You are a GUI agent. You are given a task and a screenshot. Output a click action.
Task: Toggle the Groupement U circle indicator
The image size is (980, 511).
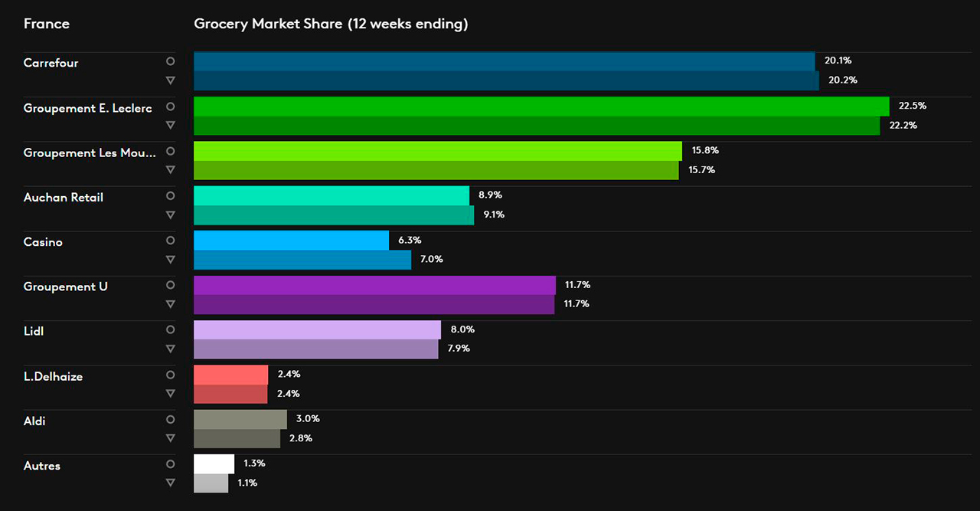pos(170,284)
